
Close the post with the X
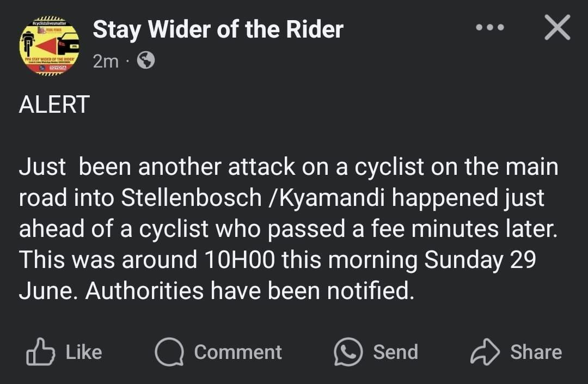(x=557, y=27)
